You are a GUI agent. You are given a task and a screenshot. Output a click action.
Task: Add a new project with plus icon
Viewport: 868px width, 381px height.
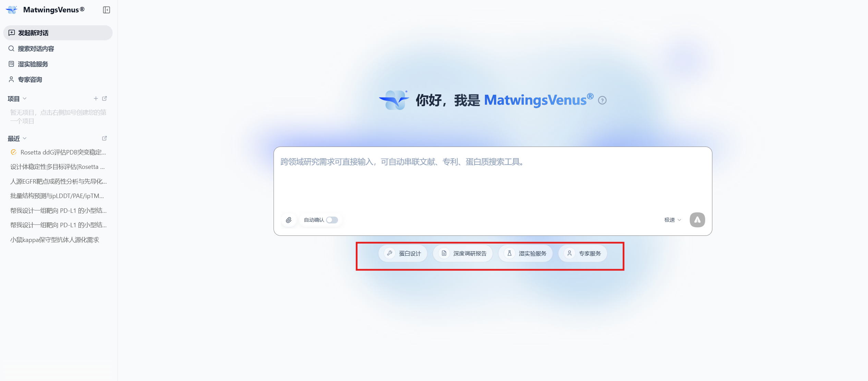click(96, 99)
